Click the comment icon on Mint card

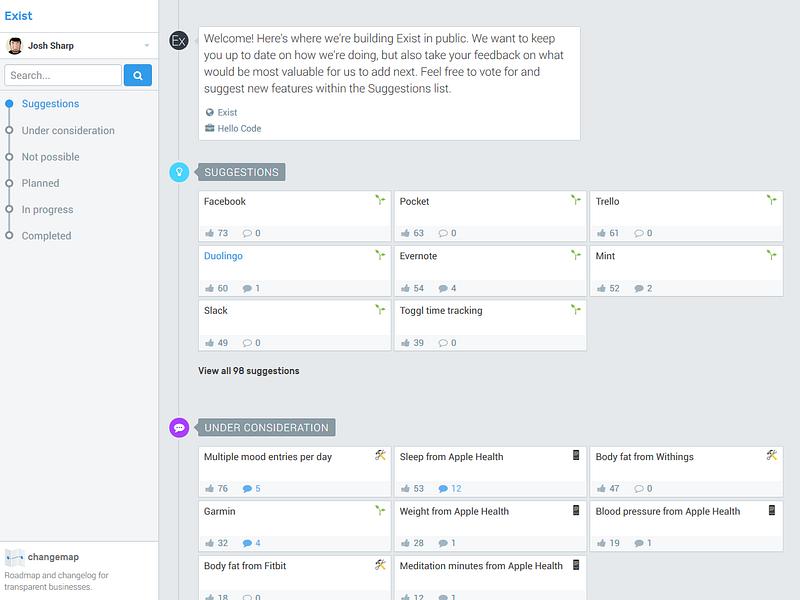point(639,288)
